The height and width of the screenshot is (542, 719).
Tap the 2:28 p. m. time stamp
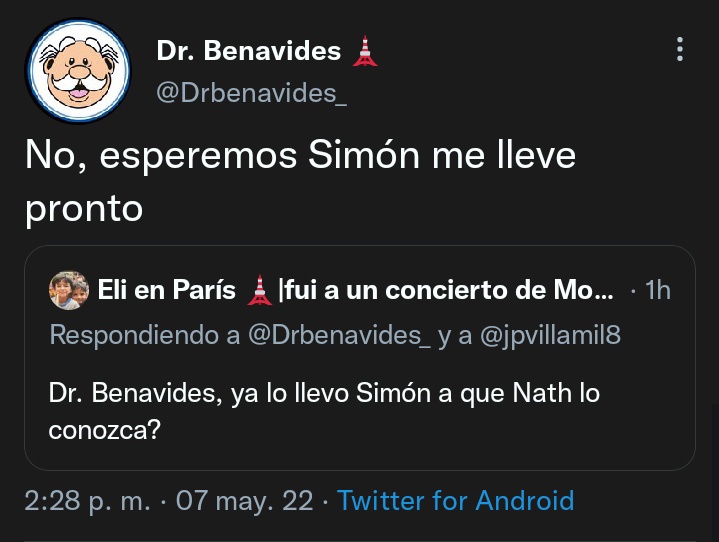pyautogui.click(x=87, y=500)
